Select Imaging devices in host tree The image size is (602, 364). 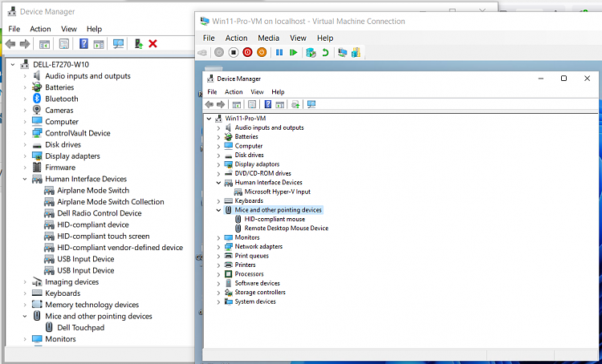[x=71, y=282]
